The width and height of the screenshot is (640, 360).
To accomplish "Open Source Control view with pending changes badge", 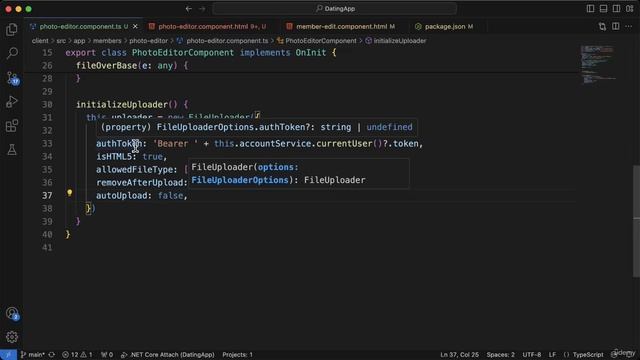I will pos(12,78).
